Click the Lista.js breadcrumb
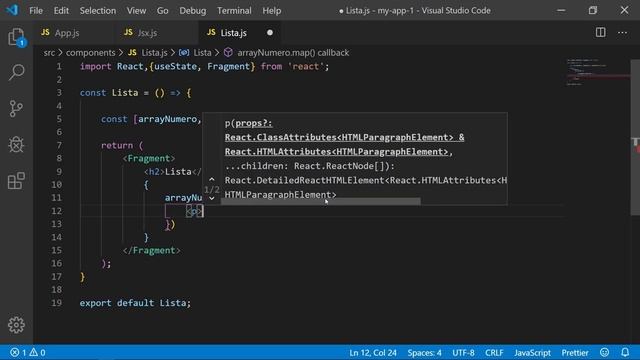 tap(148, 53)
